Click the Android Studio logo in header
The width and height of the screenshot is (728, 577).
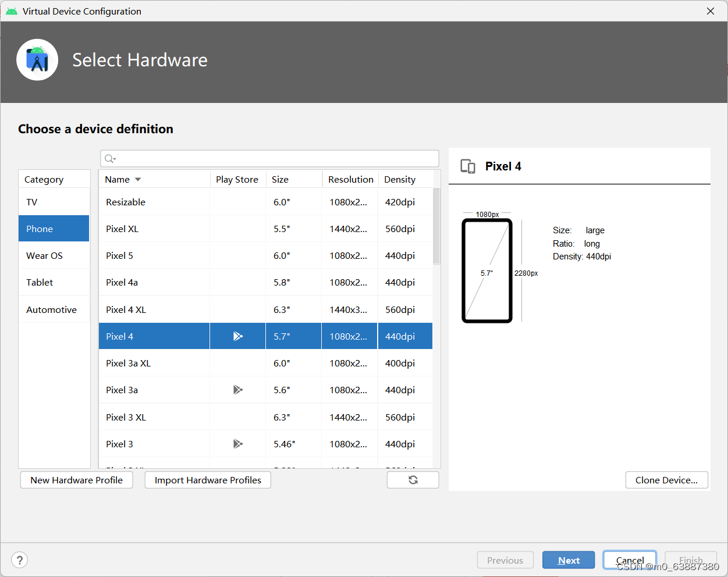(37, 60)
